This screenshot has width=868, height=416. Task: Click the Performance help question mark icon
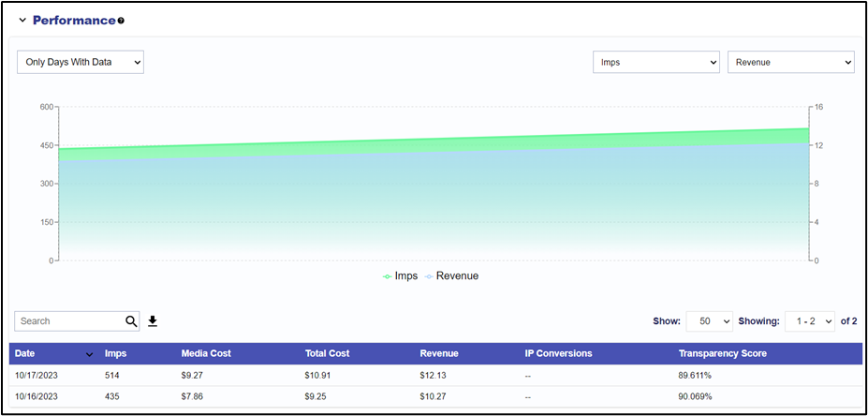[x=121, y=21]
